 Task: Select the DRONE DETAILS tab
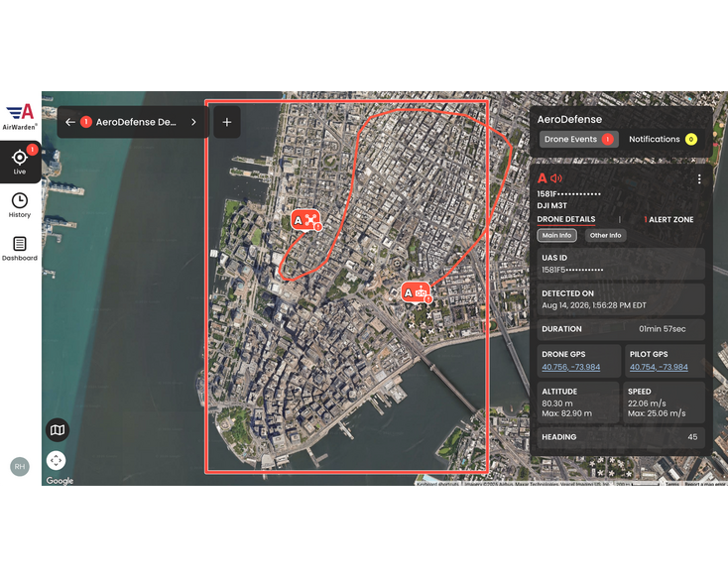566,219
